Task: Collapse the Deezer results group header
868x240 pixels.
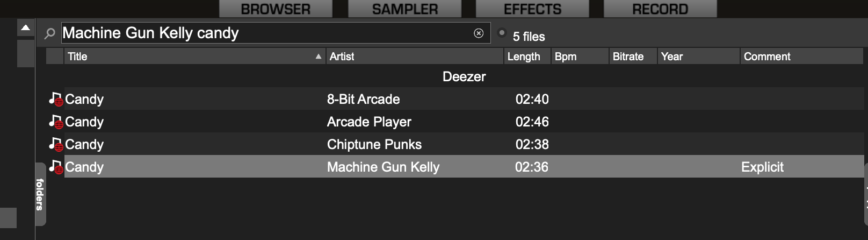Action: click(464, 76)
